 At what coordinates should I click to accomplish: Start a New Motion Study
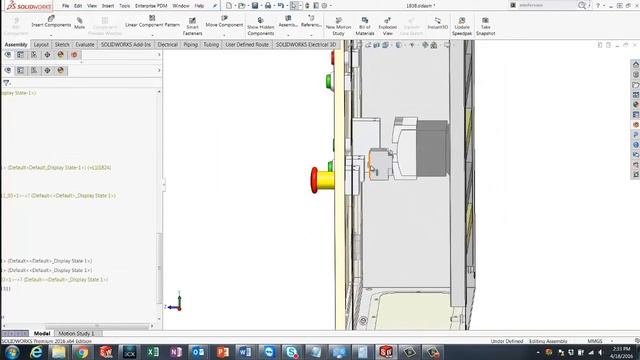[x=338, y=27]
